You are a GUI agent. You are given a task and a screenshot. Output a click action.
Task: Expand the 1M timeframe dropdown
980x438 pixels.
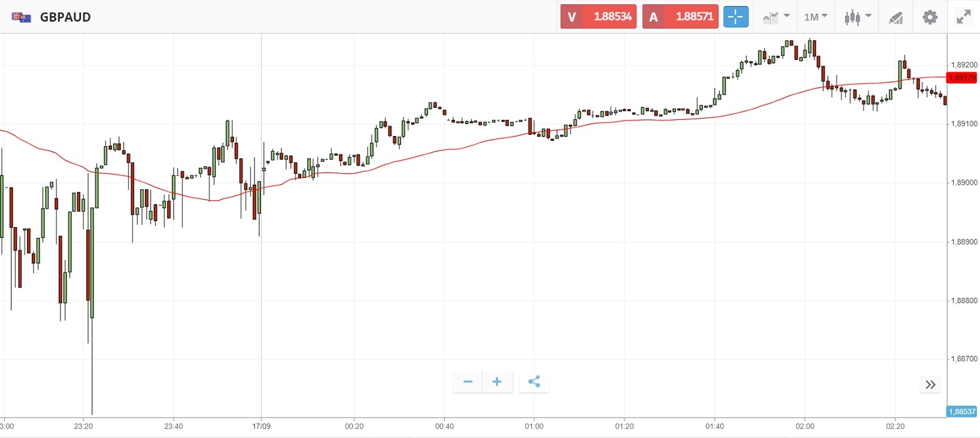(815, 17)
